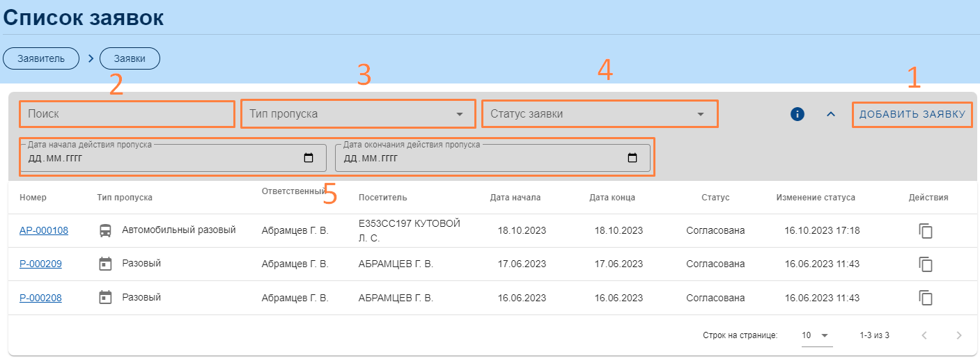Screen dimensions: 980x359
Task: Open request link P-000209
Action: click(40, 264)
